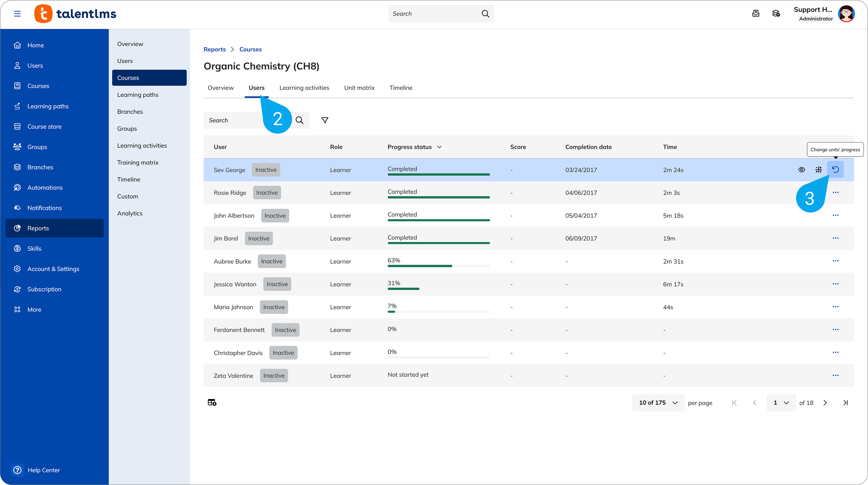Click the magnifier icon in users search
868x485 pixels.
pos(299,120)
